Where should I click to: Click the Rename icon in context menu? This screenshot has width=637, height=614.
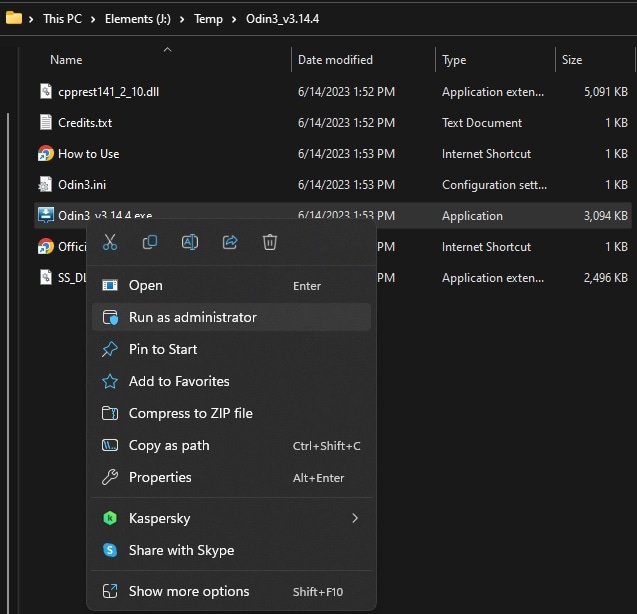tap(190, 242)
